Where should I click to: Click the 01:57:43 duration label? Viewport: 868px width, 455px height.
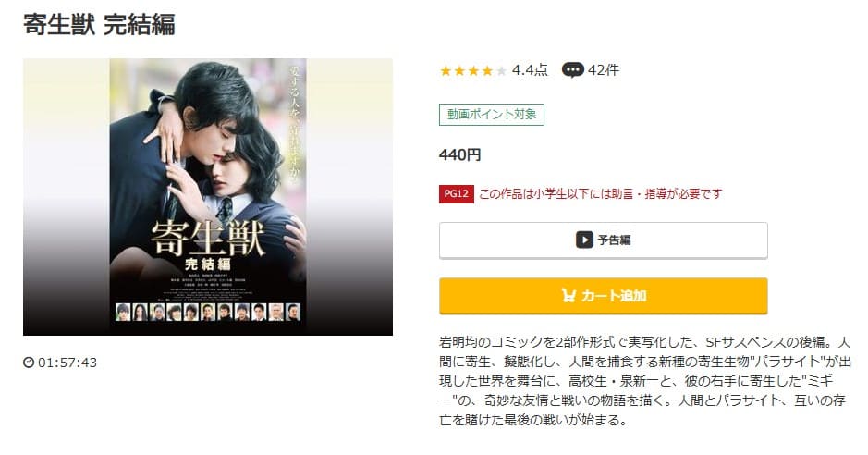67,363
